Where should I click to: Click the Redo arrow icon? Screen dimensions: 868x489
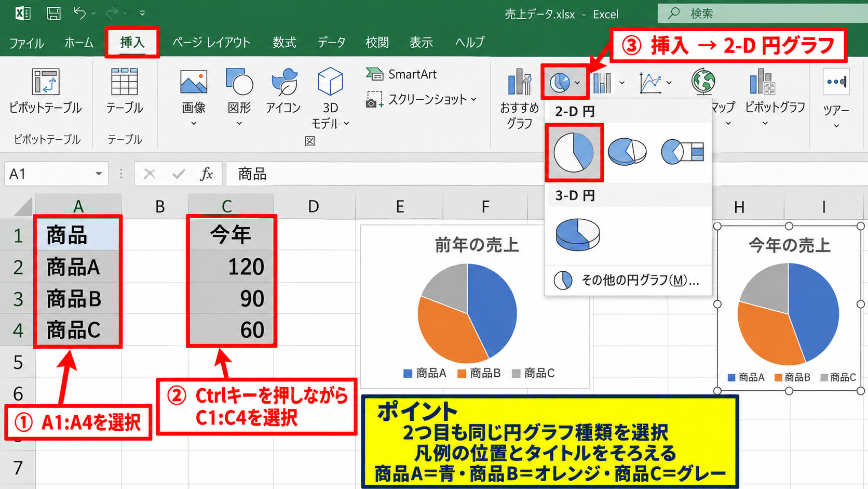point(112,12)
